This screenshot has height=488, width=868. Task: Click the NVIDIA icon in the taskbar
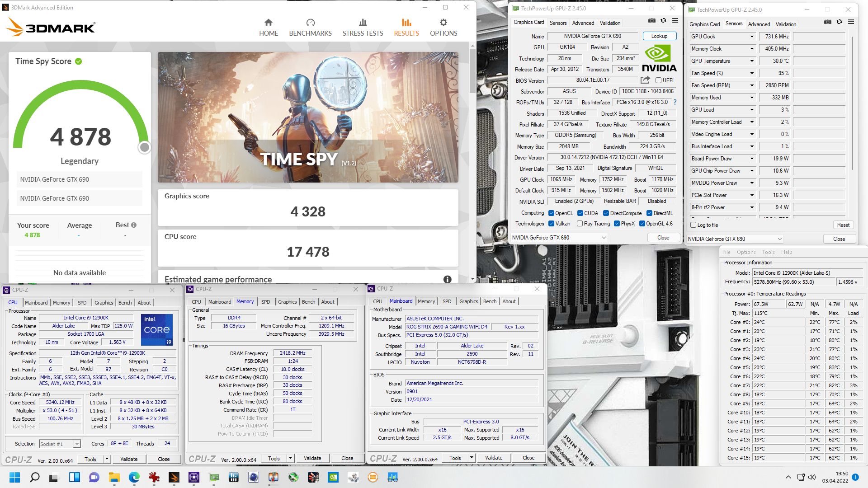click(333, 477)
